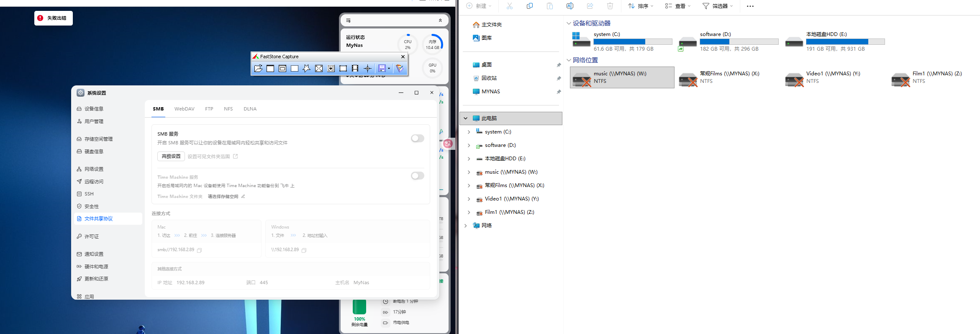Click the port value 445
Viewport: 980px width, 334px height.
tap(264, 283)
